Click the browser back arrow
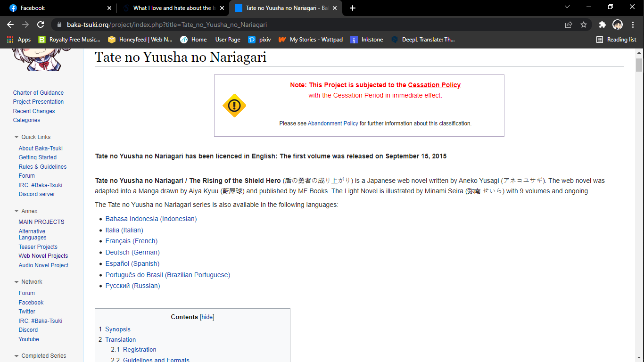The height and width of the screenshot is (362, 644). pos(10,25)
